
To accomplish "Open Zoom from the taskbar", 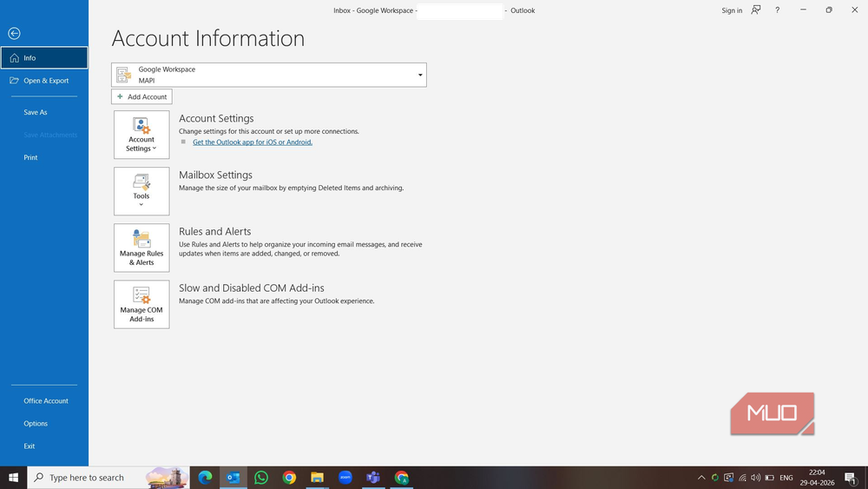I will click(x=345, y=478).
